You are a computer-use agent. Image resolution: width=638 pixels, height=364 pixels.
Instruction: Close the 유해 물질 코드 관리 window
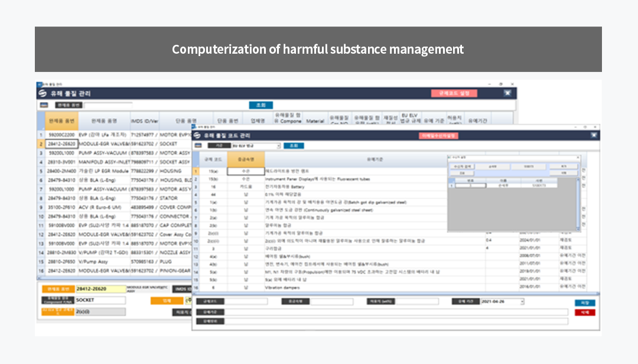[x=593, y=136]
